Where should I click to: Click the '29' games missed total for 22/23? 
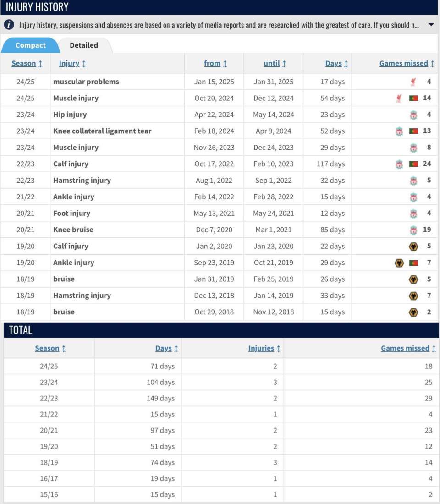click(x=429, y=398)
